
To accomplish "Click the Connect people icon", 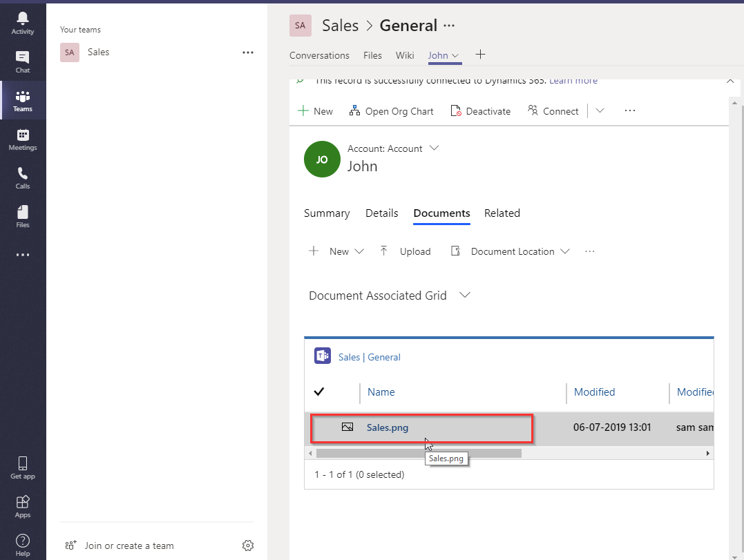I will click(533, 110).
